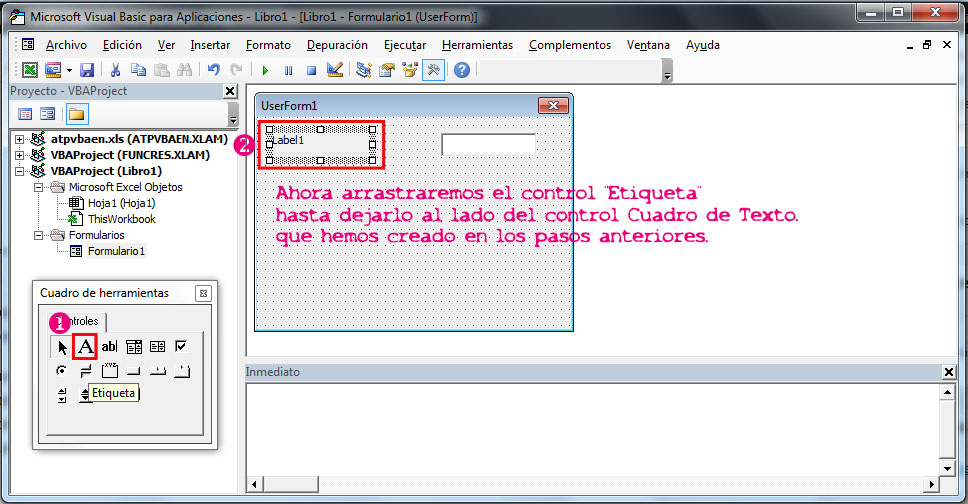The image size is (968, 504).
Task: Expand atpvbaen.xls project node
Action: coord(19,139)
